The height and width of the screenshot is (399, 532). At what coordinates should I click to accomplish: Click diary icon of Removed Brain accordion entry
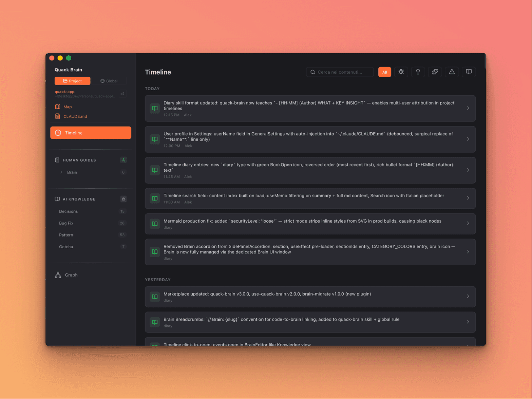155,252
